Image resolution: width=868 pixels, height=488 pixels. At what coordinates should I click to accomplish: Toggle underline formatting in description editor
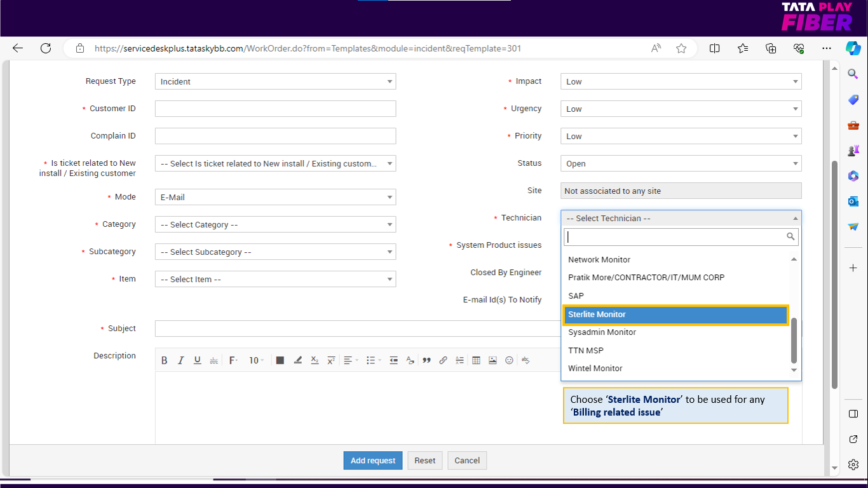[x=198, y=360]
